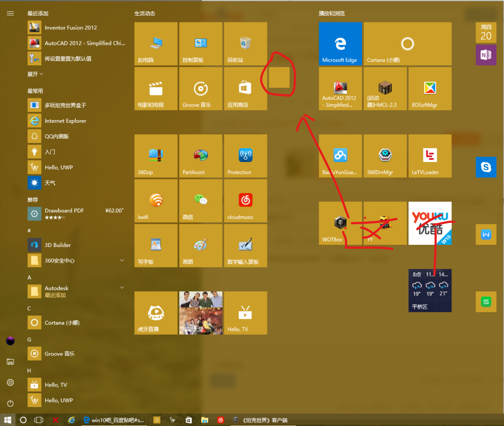
Task: Launch Internet Explorer from most used list
Action: [77, 121]
